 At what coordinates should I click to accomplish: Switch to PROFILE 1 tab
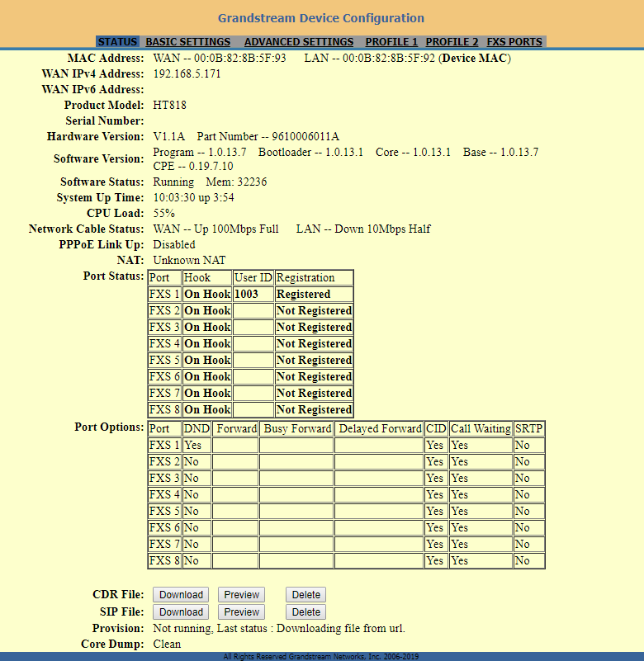pos(391,42)
